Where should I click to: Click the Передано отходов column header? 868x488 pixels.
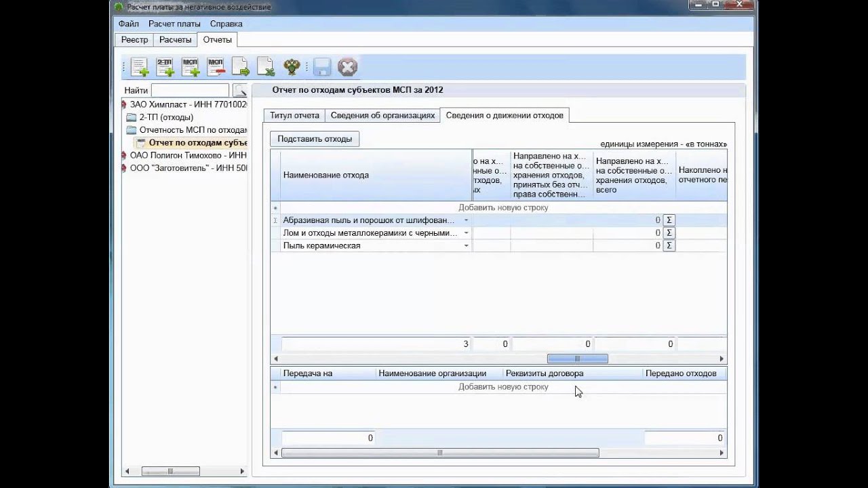click(685, 373)
